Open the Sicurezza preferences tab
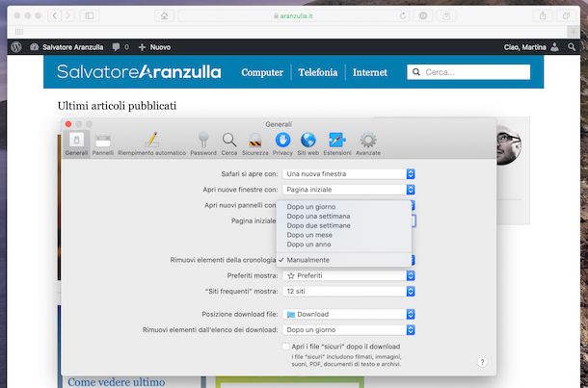Screen dimensions: 588x388 pyautogui.click(x=255, y=144)
